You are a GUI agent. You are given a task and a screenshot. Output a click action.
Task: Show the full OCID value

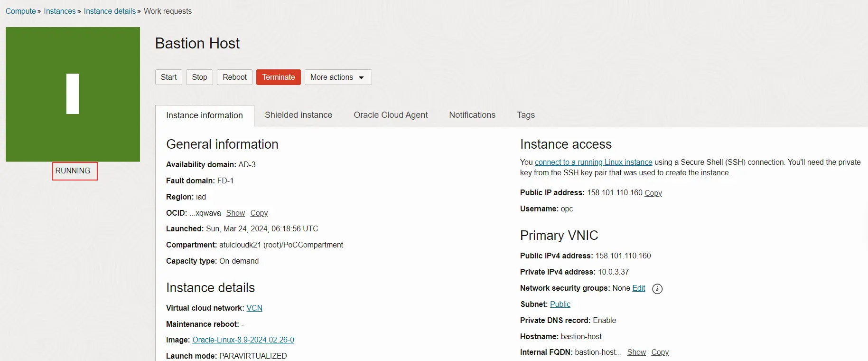[235, 213]
